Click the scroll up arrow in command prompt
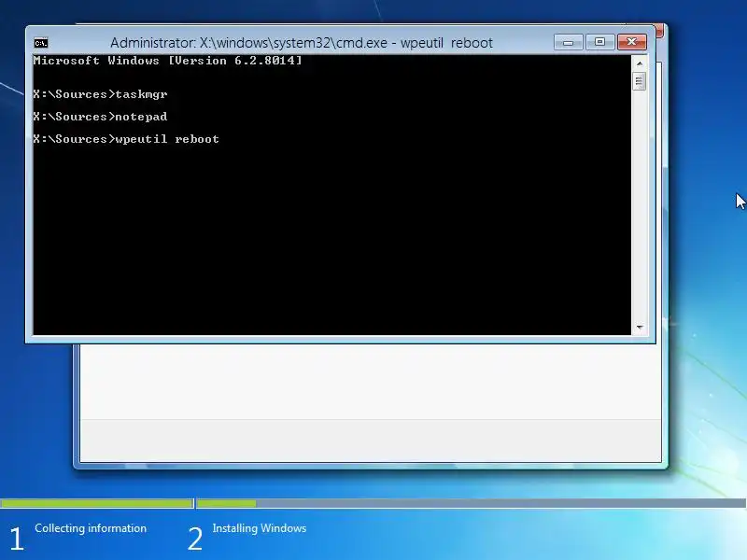Image resolution: width=747 pixels, height=560 pixels. coord(640,63)
